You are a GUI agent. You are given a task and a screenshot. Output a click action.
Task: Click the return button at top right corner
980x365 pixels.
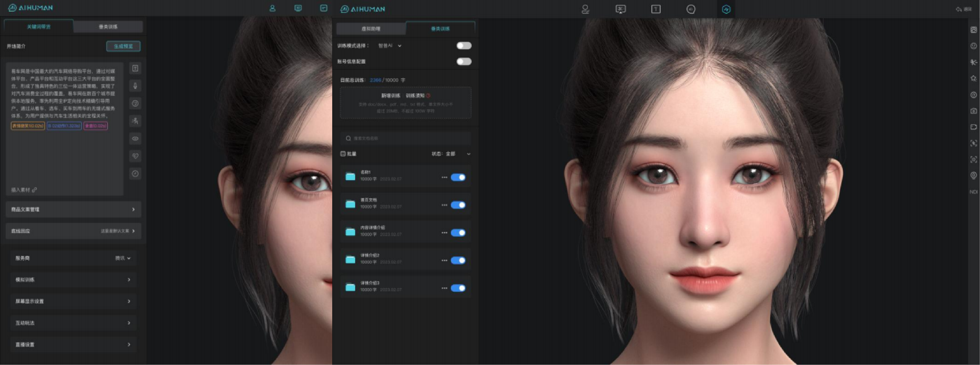(x=964, y=9)
